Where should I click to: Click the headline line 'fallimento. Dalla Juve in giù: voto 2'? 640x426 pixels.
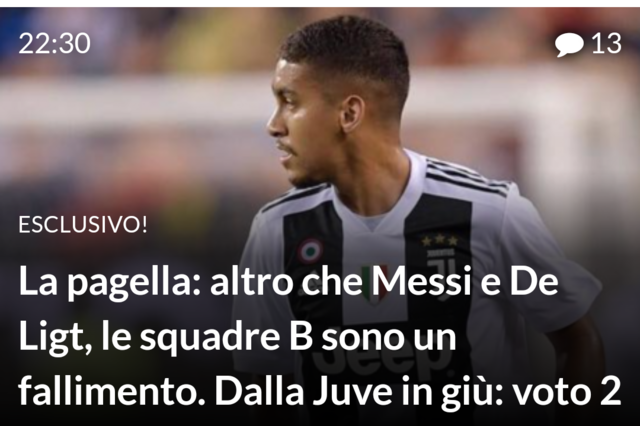coord(320,390)
